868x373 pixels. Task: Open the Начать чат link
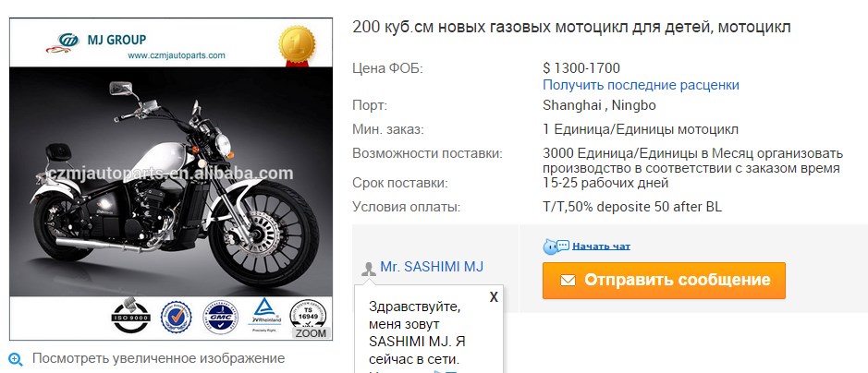coord(601,247)
